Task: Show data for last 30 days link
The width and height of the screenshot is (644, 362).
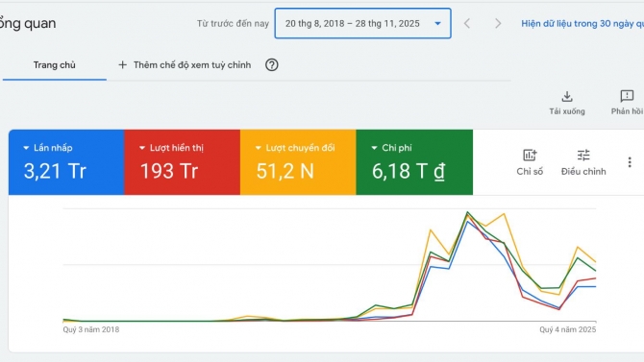Action: [x=582, y=24]
